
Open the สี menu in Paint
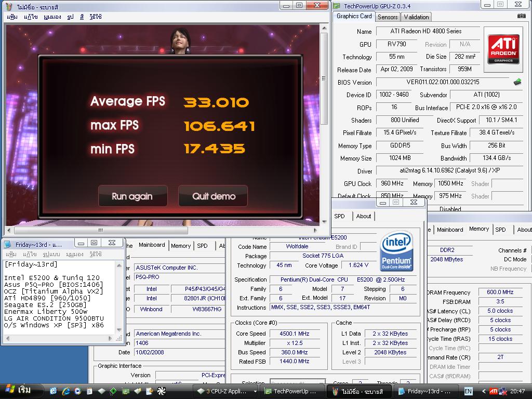(x=82, y=17)
